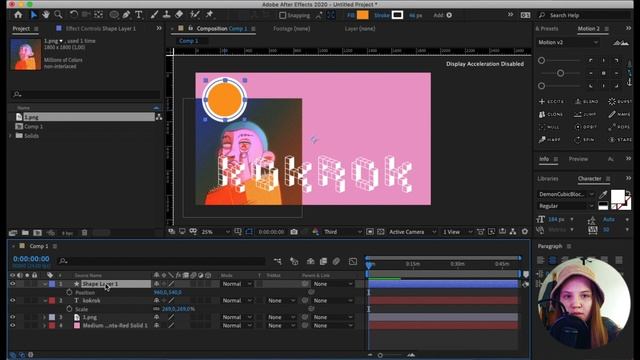Switch to the Preview panel tab
Image resolution: width=640 pixels, height=360 pixels.
point(578,159)
